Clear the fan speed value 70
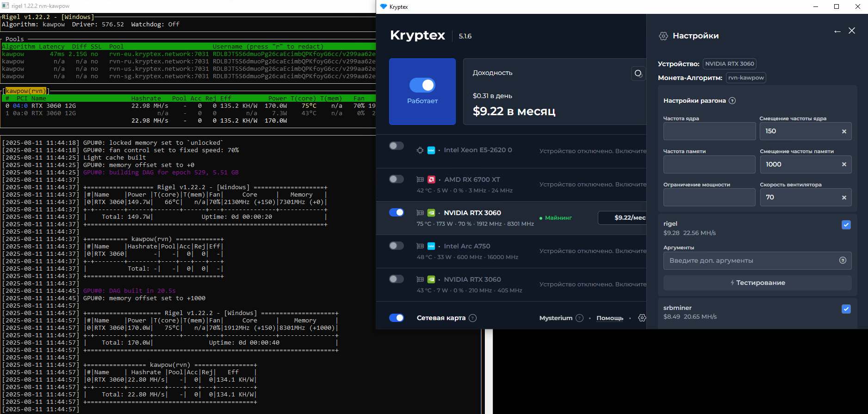This screenshot has width=868, height=414. coord(844,198)
